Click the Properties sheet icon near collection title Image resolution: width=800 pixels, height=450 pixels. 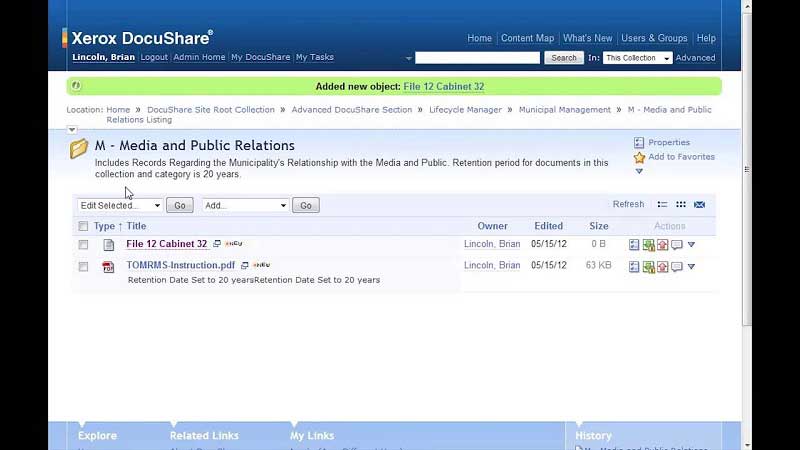(x=639, y=142)
